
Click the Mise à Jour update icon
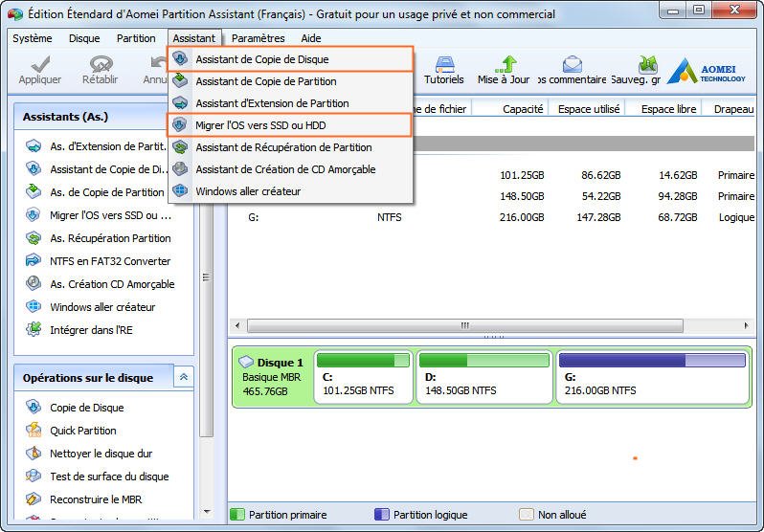(x=505, y=64)
